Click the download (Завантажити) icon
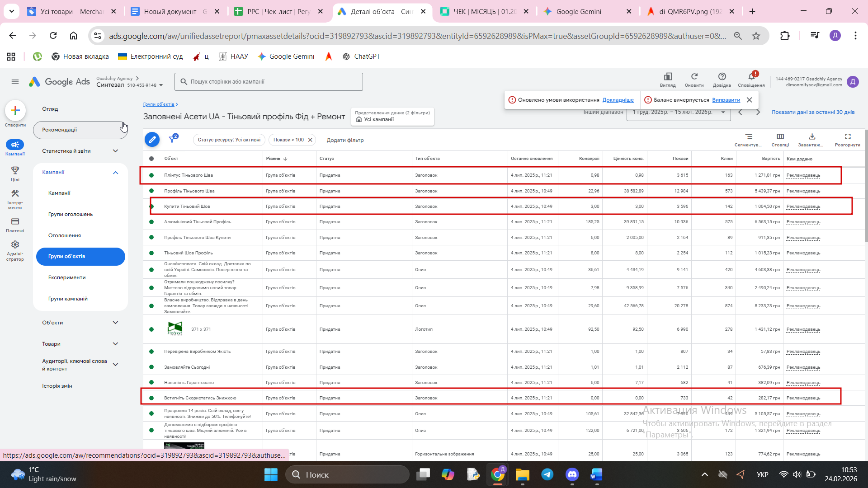The image size is (868, 488). [x=811, y=137]
